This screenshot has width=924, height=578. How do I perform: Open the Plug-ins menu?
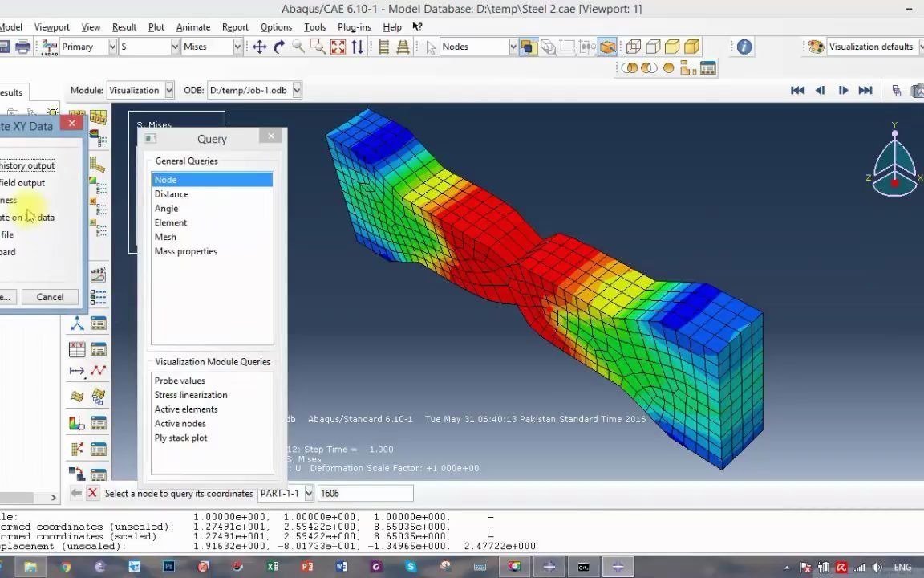point(355,27)
